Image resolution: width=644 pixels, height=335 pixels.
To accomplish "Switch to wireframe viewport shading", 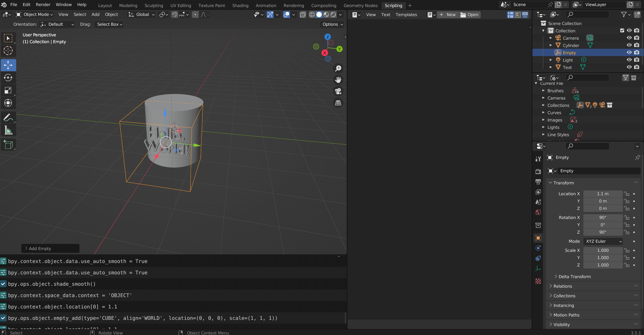I will pos(312,15).
